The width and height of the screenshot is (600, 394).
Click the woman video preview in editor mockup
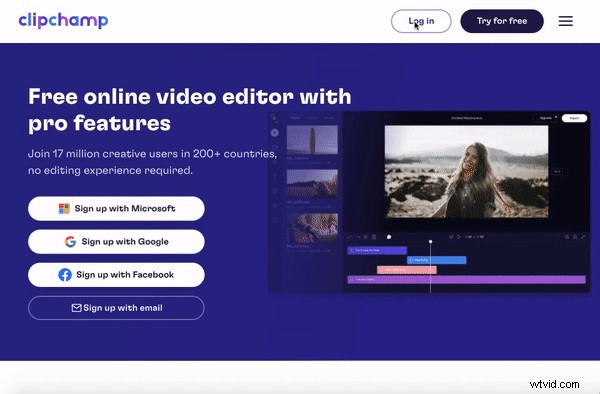(466, 171)
